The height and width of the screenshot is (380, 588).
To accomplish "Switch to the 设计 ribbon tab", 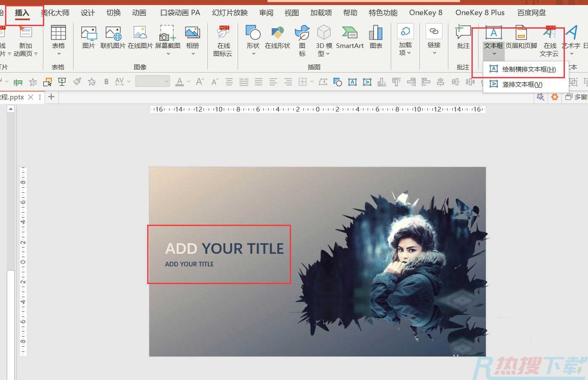I will pyautogui.click(x=87, y=13).
